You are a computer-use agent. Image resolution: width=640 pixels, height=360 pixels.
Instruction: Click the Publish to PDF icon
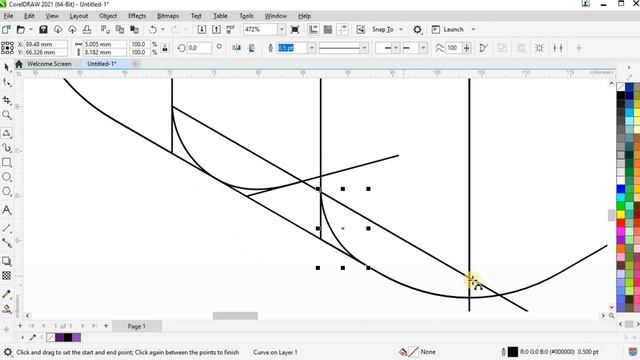pyautogui.click(x=231, y=29)
